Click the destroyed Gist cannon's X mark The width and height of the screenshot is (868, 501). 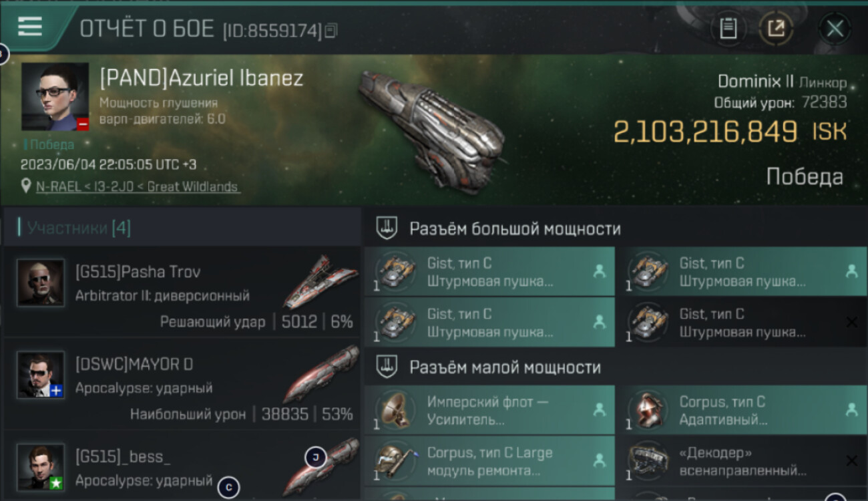click(851, 323)
